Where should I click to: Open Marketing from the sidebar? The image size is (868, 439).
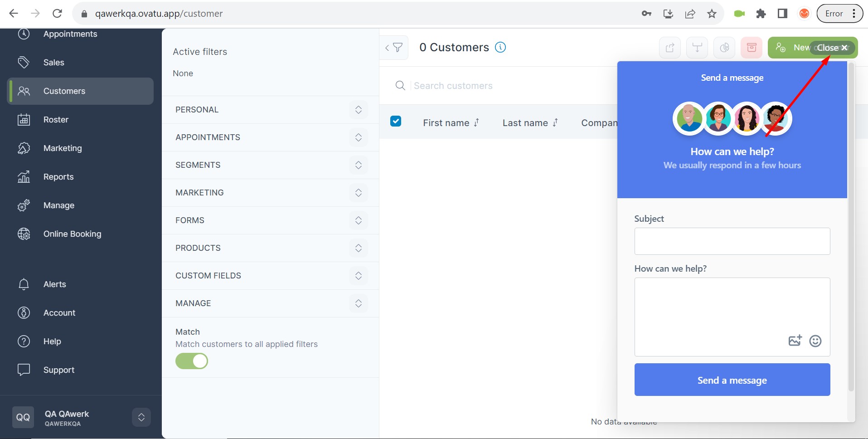pyautogui.click(x=63, y=148)
